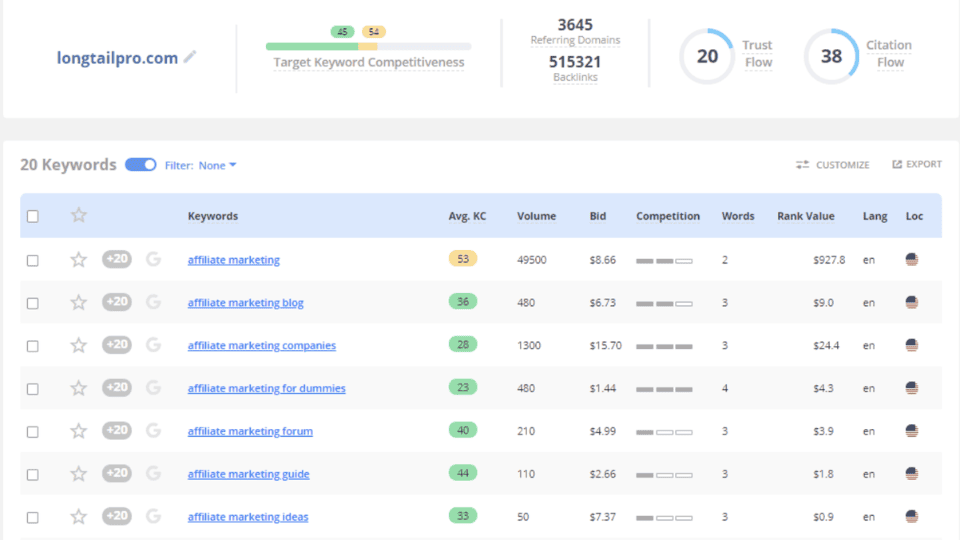Screen dimensions: 960x540
Task: Check the affiliate marketing forum row checkbox
Action: (x=32, y=432)
